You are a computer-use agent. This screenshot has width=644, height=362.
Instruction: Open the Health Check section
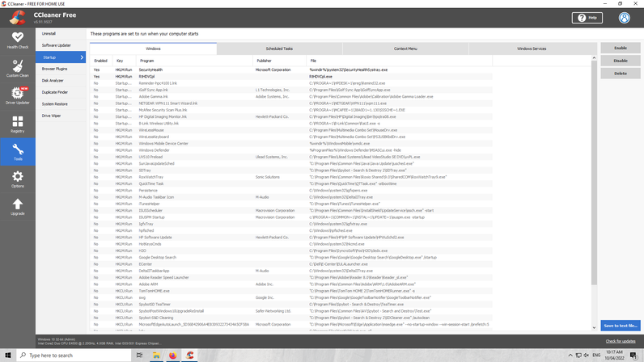(17, 40)
